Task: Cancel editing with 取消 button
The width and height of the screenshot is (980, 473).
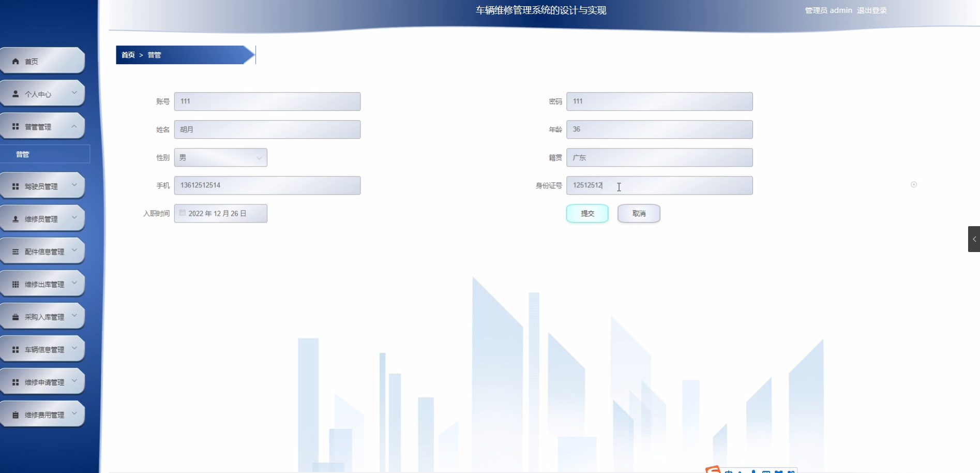Action: point(639,213)
